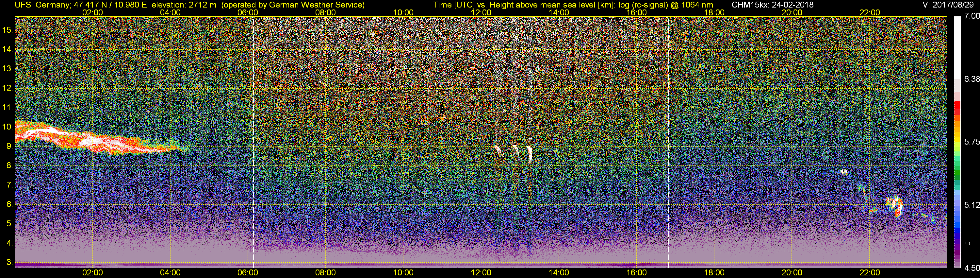Viewport: 980px width, 278px height.
Task: Click the dashed white vertical line just after 06:00
Action: (253, 142)
